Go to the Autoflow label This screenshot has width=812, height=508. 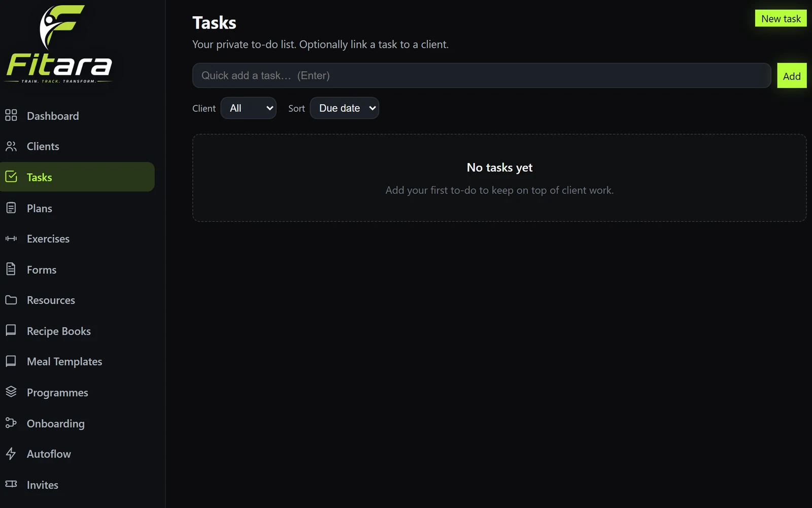point(49,454)
